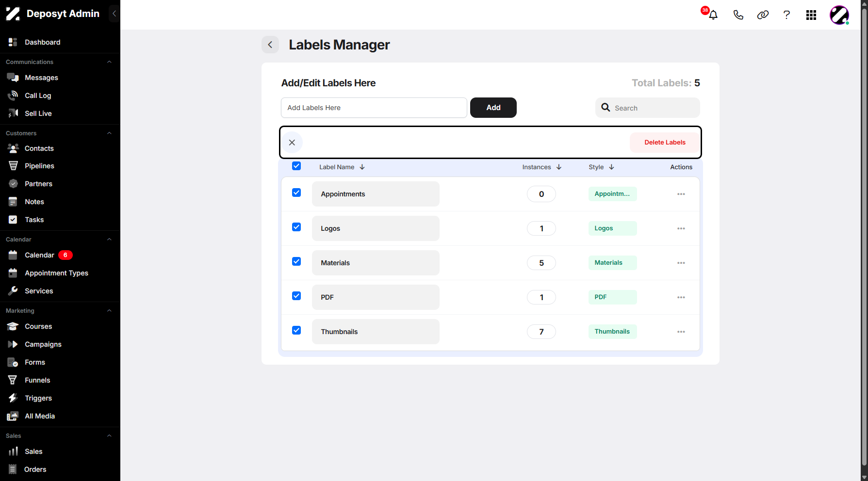Go back using the arrow beside Labels Manager
Screen dimensions: 868x481
point(270,45)
